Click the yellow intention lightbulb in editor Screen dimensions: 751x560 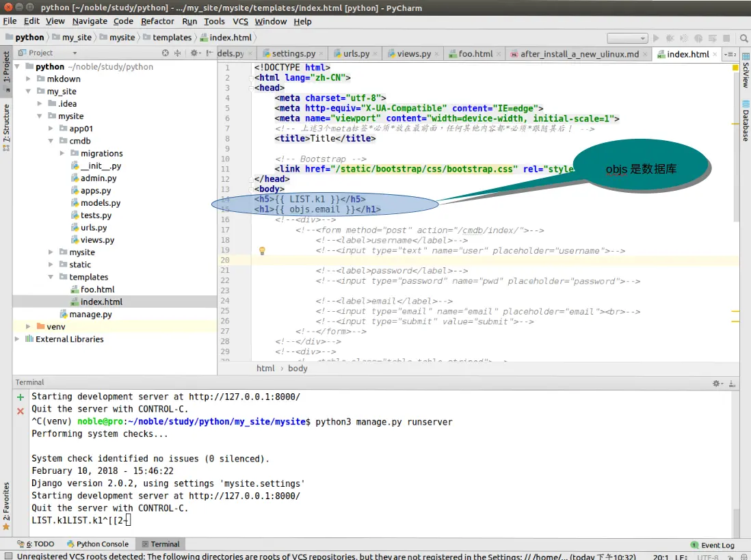coord(261,251)
